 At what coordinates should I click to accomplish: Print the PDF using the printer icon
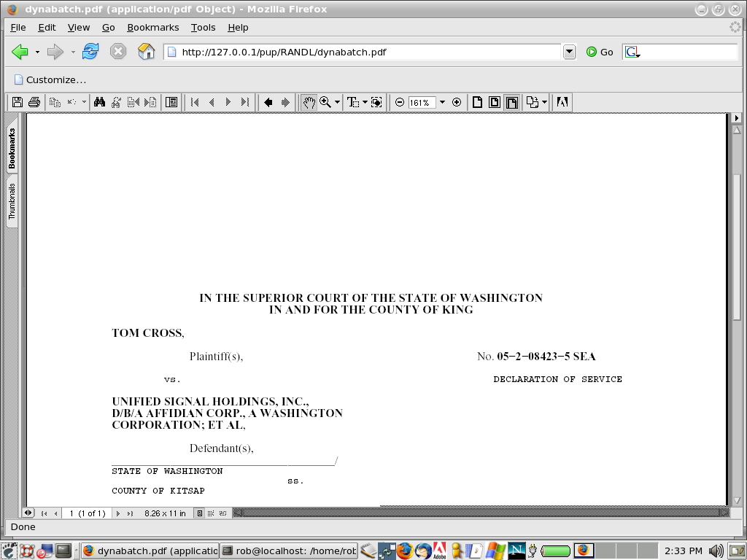[x=34, y=103]
